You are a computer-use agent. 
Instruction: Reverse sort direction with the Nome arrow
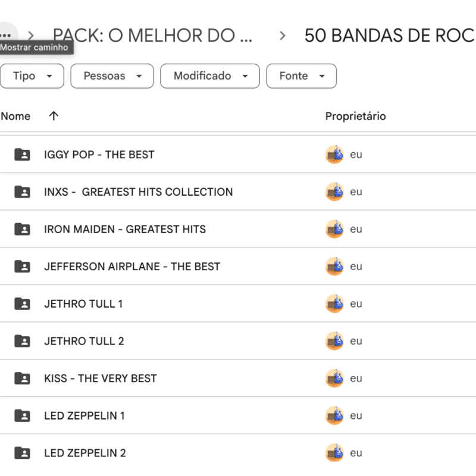(54, 116)
